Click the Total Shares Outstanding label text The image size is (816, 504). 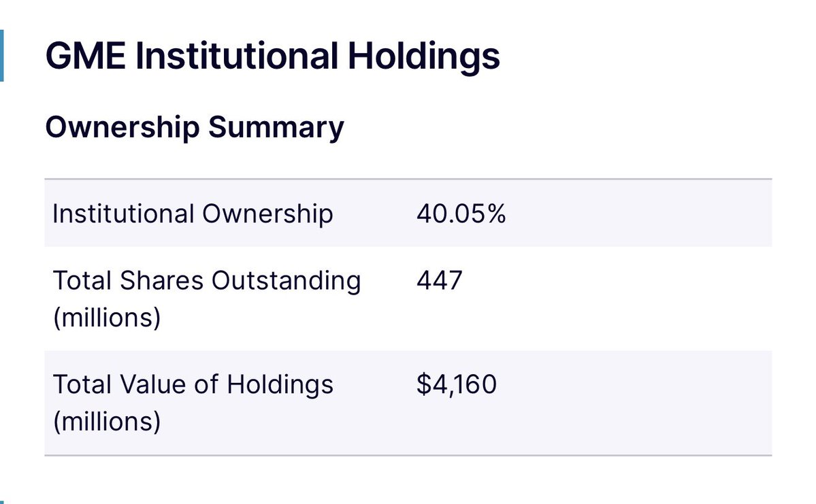206,280
